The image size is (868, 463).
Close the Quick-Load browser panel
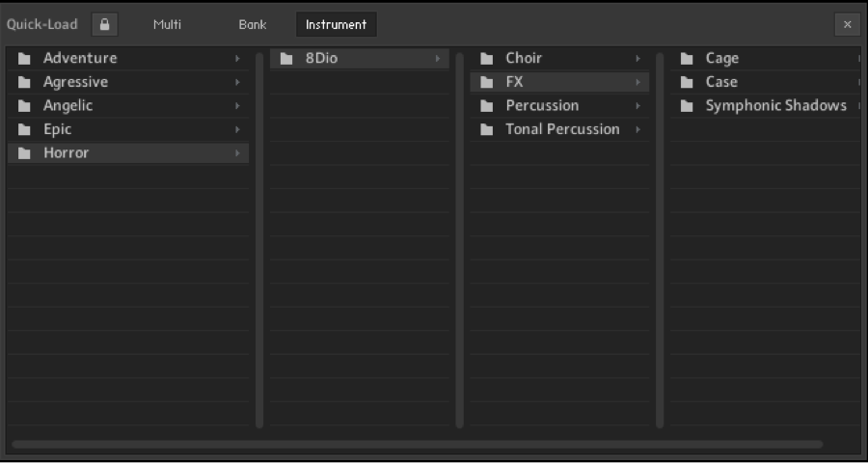(848, 25)
